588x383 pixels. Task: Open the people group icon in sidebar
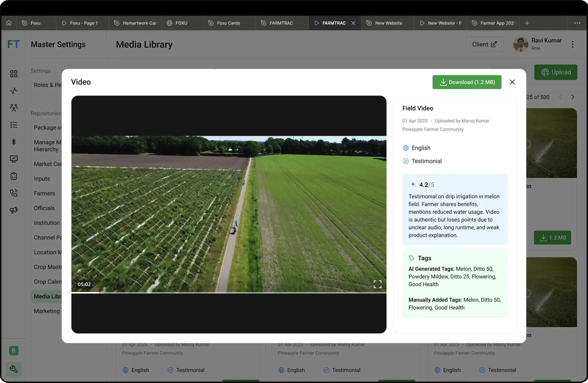coord(14,108)
